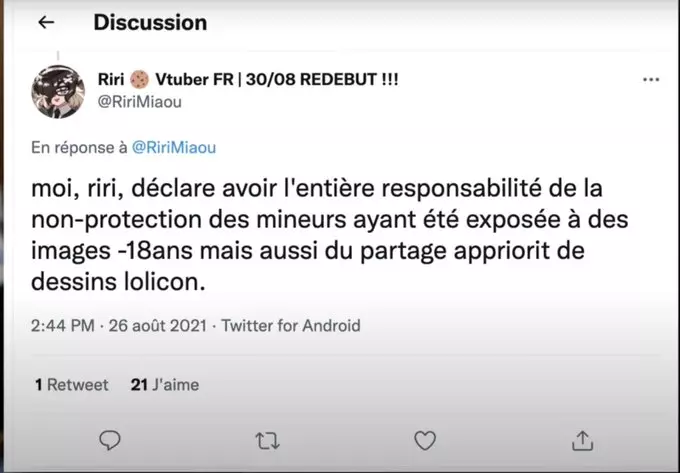680x473 pixels.
Task: Retweet using the arrows icon
Action: [267, 441]
